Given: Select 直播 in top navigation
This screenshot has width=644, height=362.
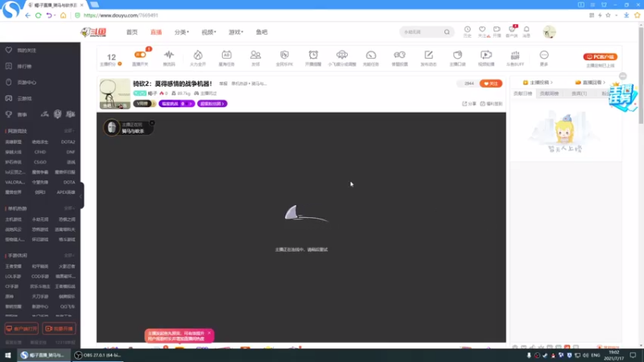Looking at the screenshot, I should pos(156,32).
